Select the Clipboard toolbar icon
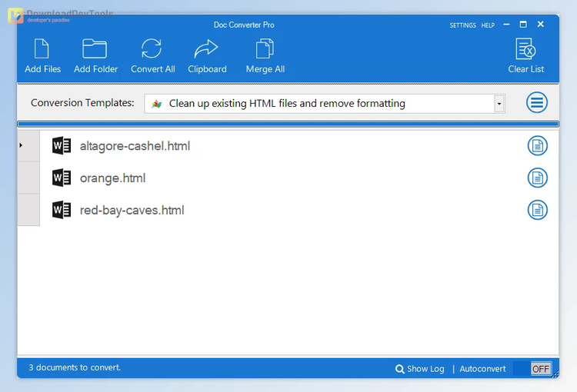 point(206,49)
